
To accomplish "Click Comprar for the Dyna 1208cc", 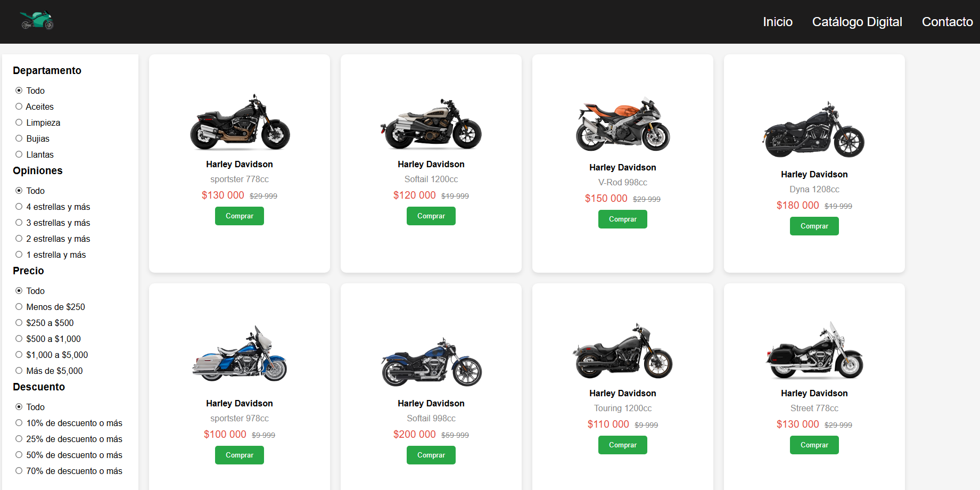I will click(x=814, y=226).
